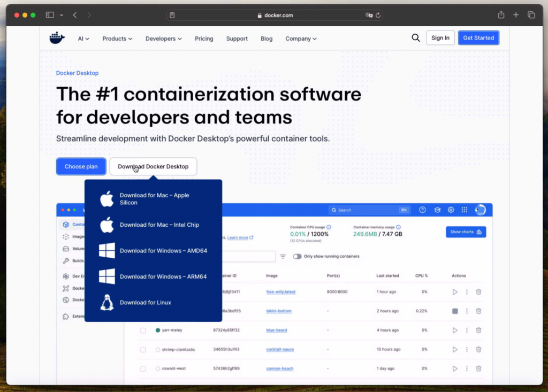
Task: Go back with Safari back arrow
Action: coord(75,15)
